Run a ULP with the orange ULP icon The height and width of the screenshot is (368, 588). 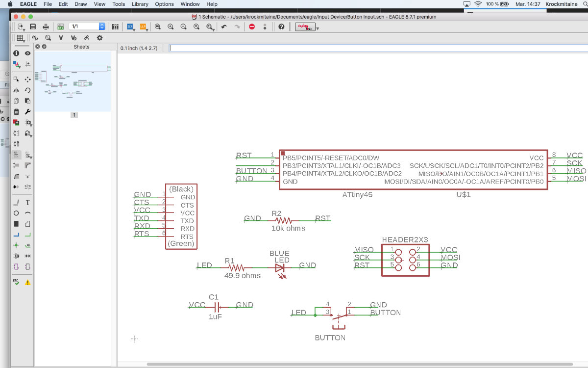point(143,26)
